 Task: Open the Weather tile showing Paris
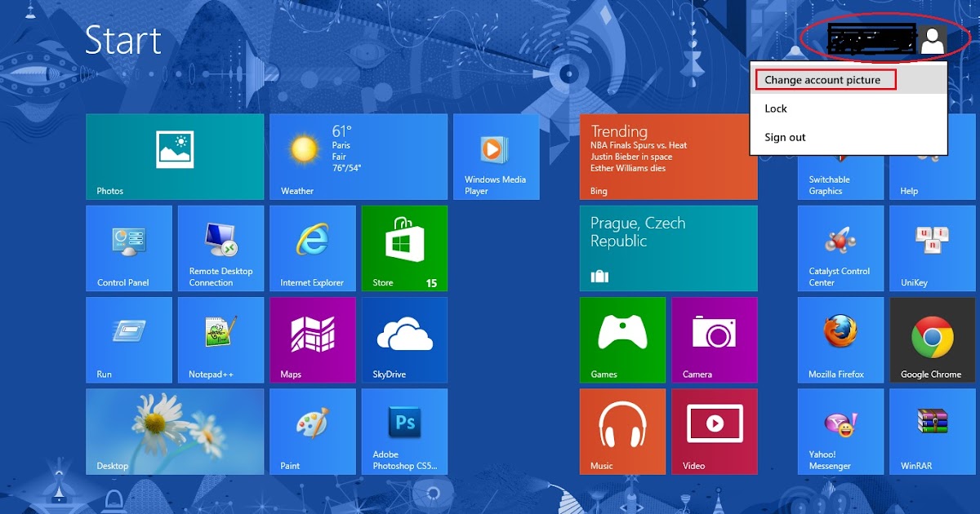[x=358, y=155]
